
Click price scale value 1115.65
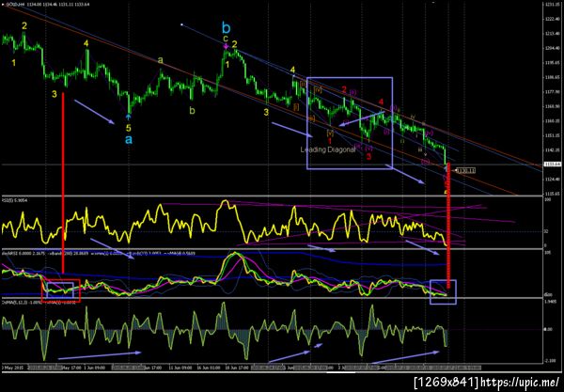click(551, 194)
